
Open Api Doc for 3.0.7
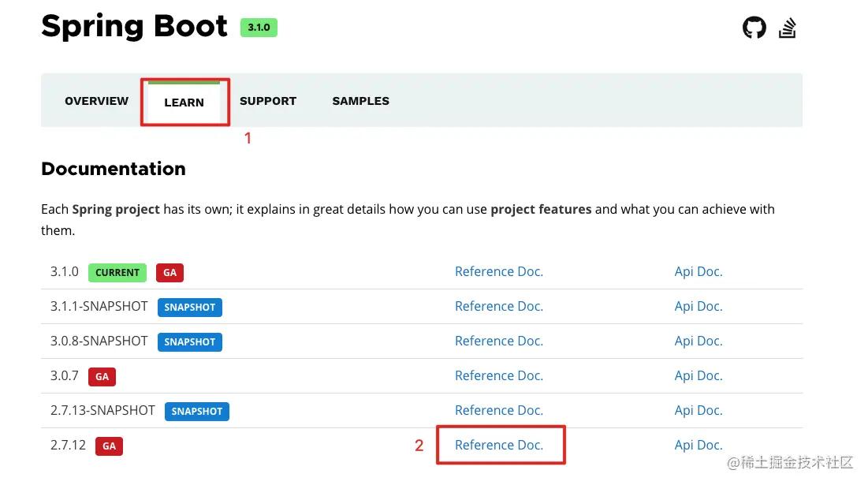[x=698, y=375]
